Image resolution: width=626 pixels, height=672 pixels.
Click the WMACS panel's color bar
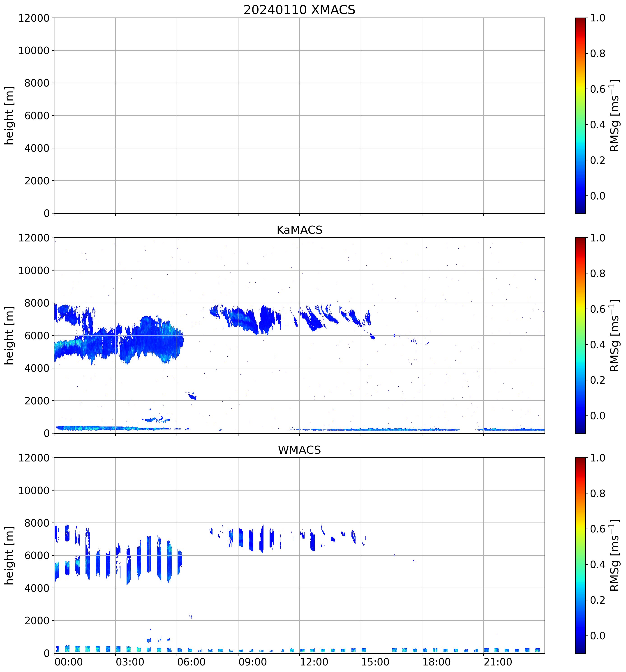(x=580, y=555)
